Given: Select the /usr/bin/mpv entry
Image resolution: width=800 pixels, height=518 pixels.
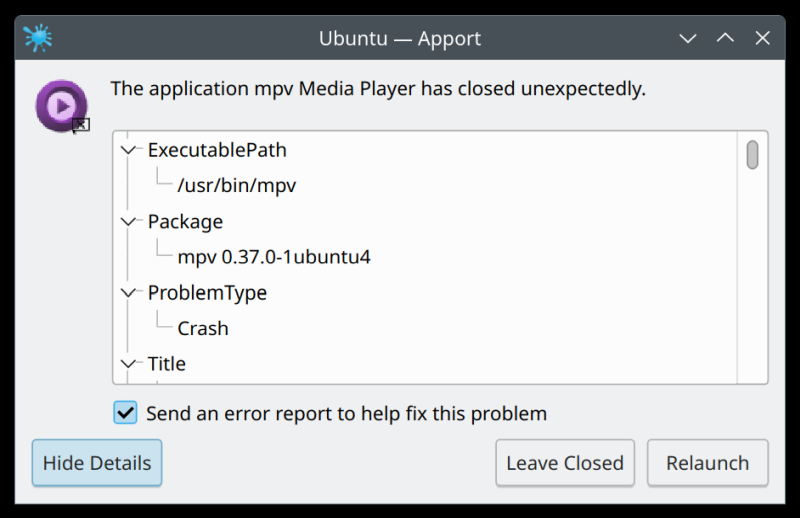Looking at the screenshot, I should pos(237,185).
